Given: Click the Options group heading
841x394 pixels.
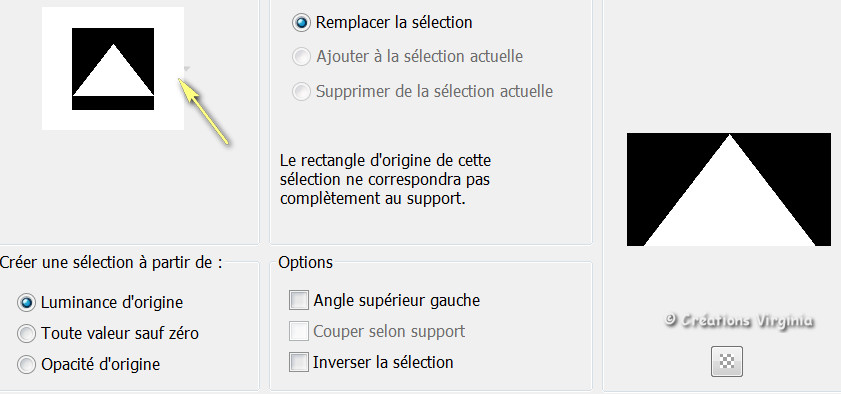Looking at the screenshot, I should point(306,263).
